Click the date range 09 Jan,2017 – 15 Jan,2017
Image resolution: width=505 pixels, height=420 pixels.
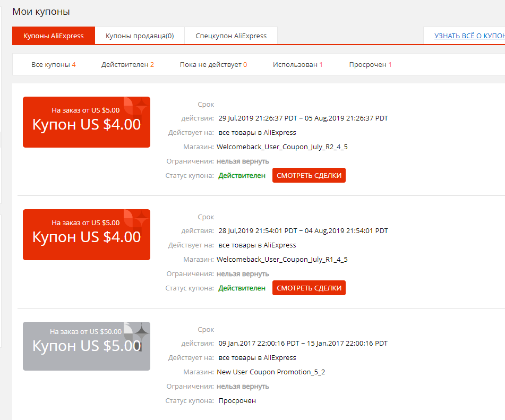click(x=303, y=344)
